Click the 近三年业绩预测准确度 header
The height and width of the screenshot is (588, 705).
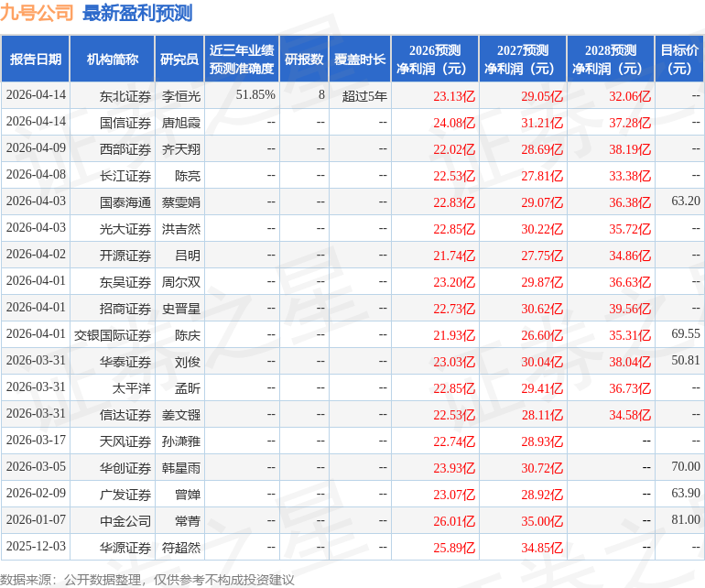pos(241,60)
